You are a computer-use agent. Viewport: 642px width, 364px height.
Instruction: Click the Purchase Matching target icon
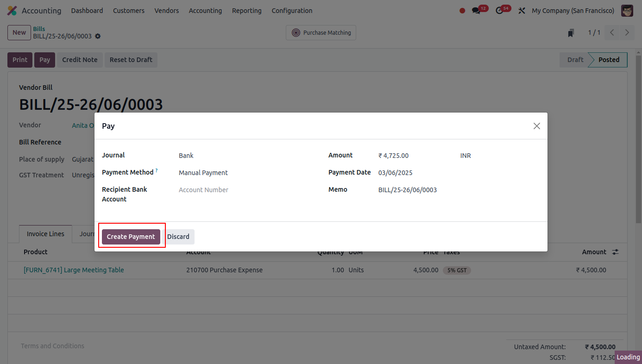(295, 32)
